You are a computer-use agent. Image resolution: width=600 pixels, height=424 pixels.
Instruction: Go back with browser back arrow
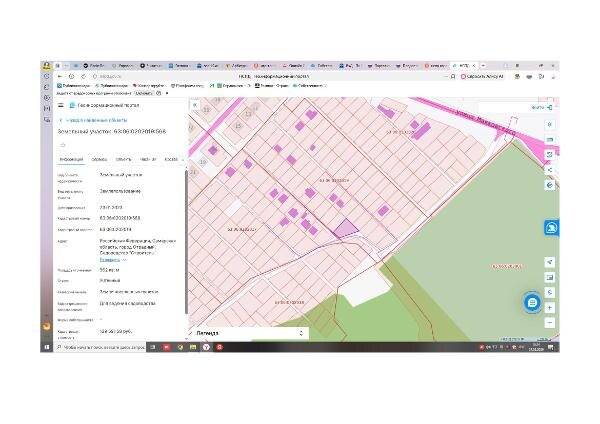tap(60, 77)
